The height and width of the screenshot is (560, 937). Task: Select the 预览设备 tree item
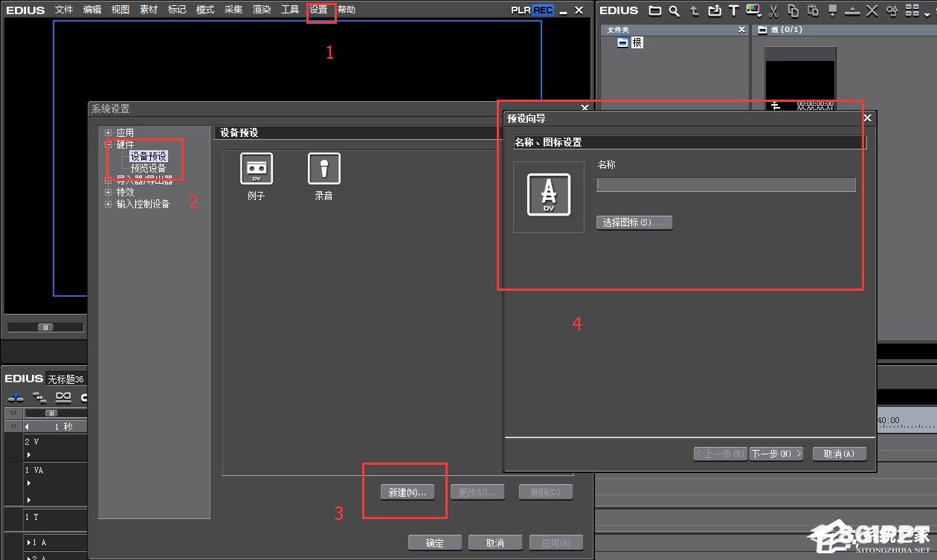[149, 169]
